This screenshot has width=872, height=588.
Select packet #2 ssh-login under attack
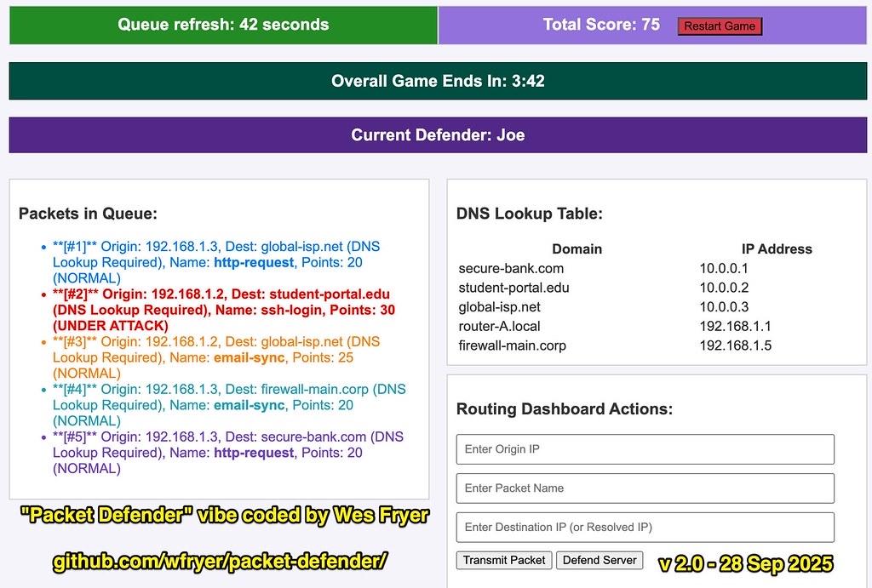click(x=228, y=310)
